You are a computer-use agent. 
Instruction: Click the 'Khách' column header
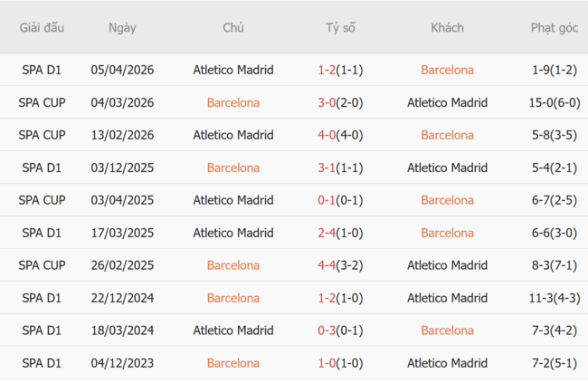point(447,27)
